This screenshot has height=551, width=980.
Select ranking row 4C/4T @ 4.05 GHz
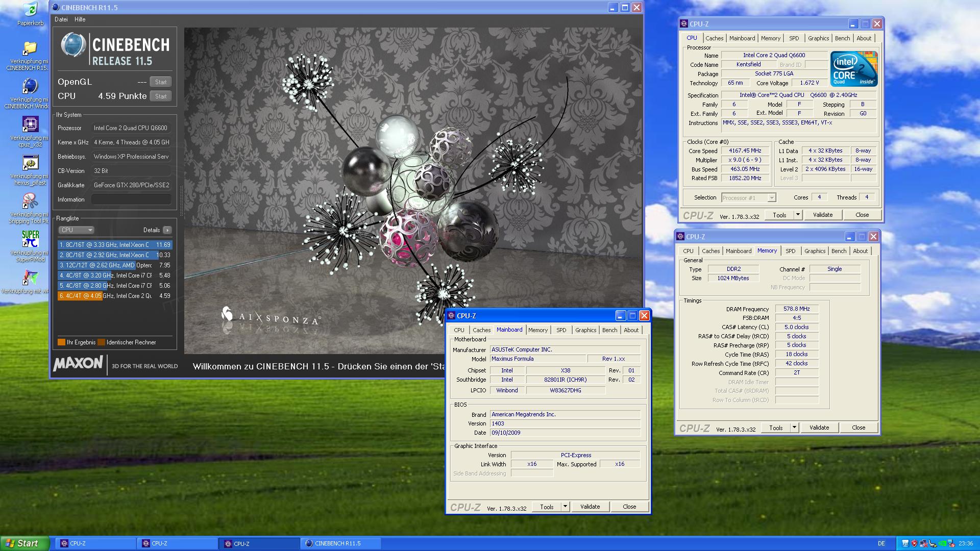pos(115,296)
